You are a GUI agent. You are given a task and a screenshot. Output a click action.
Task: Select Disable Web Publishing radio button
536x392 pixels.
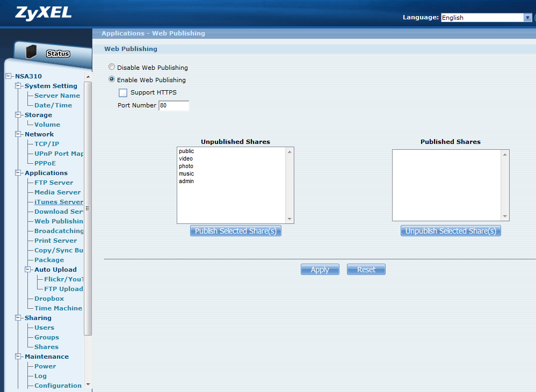pos(111,67)
